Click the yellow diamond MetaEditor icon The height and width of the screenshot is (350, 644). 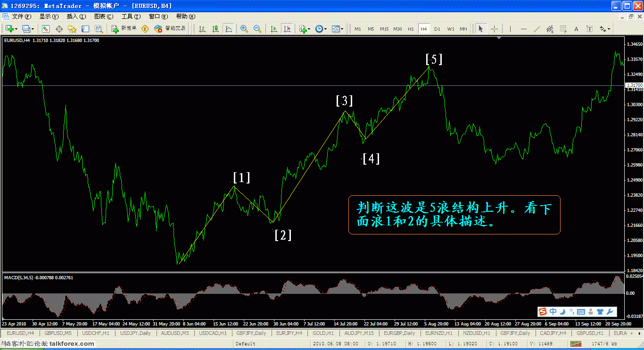tap(145, 29)
